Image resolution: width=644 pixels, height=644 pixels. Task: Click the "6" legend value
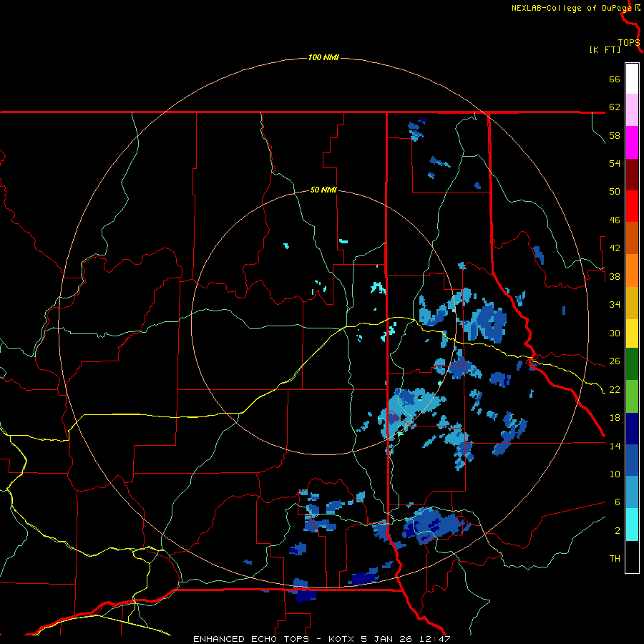click(618, 502)
